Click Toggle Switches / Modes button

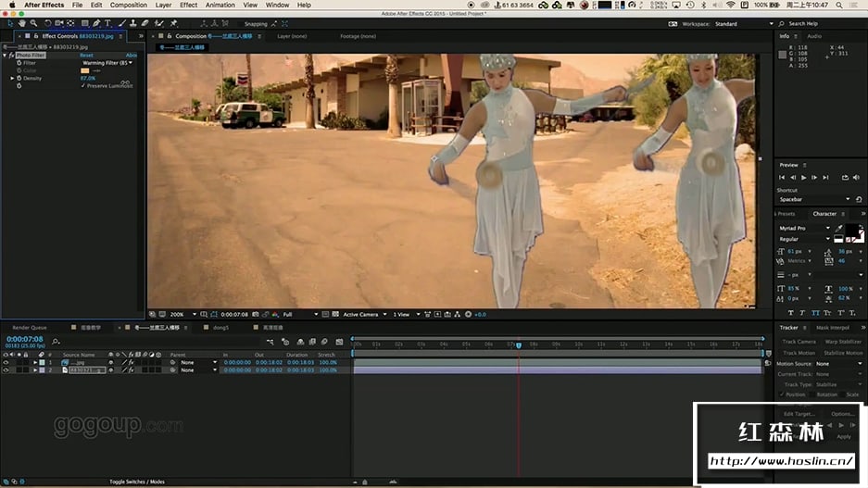coord(137,482)
